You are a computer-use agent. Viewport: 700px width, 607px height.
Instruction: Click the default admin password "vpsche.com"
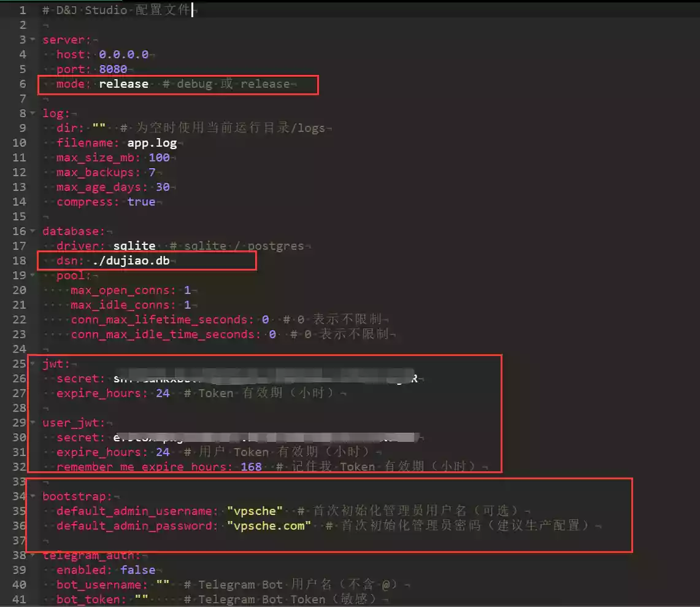pos(269,525)
